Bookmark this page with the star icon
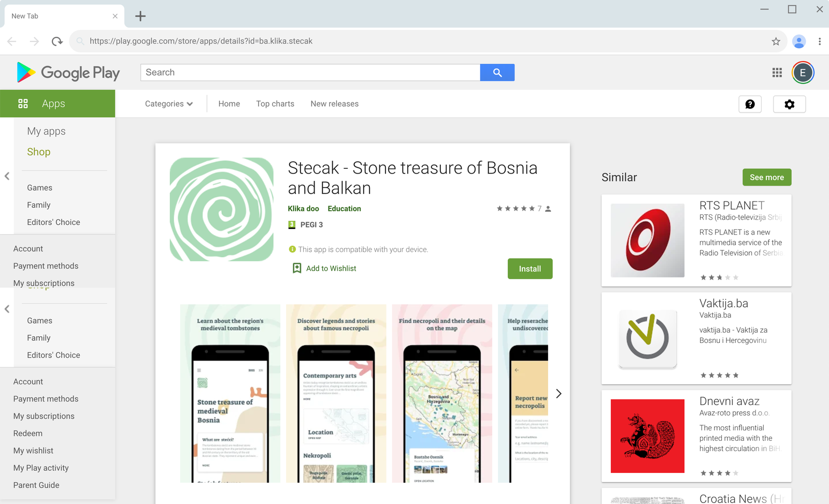Viewport: 829px width, 504px height. coord(776,41)
